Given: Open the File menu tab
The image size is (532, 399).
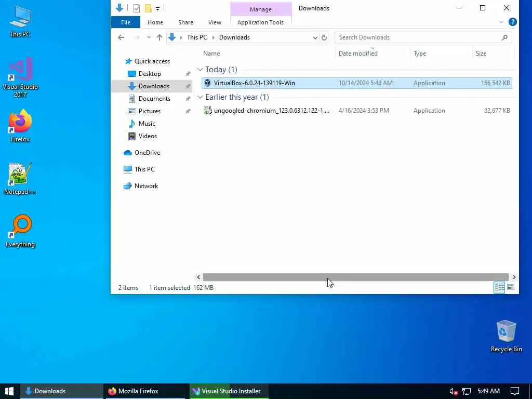Looking at the screenshot, I should (126, 22).
